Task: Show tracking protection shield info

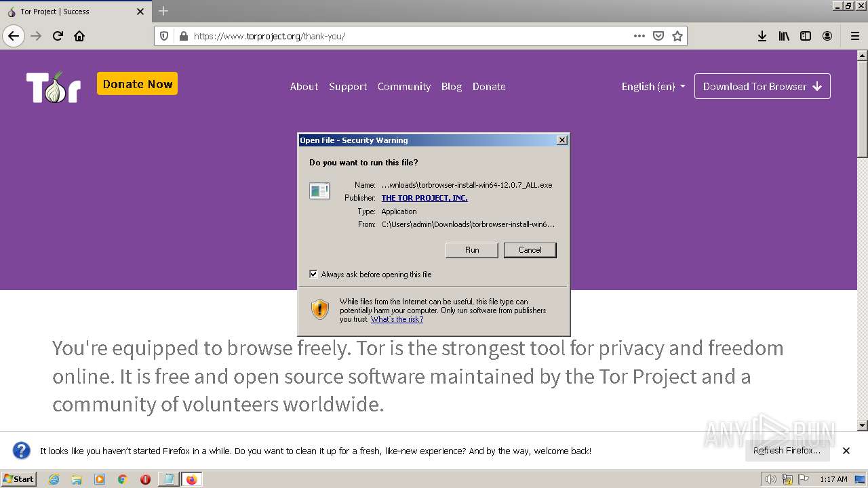Action: (164, 36)
